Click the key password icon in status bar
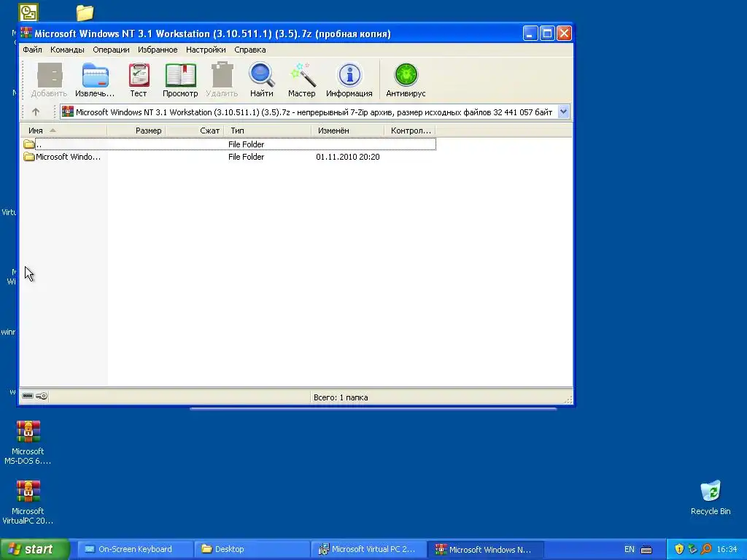 42,396
